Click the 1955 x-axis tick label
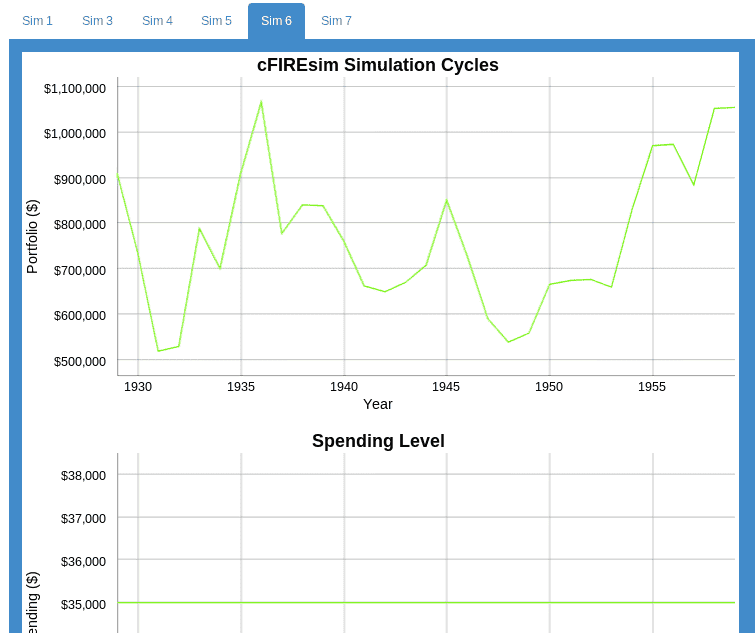The height and width of the screenshot is (633, 755). (652, 386)
